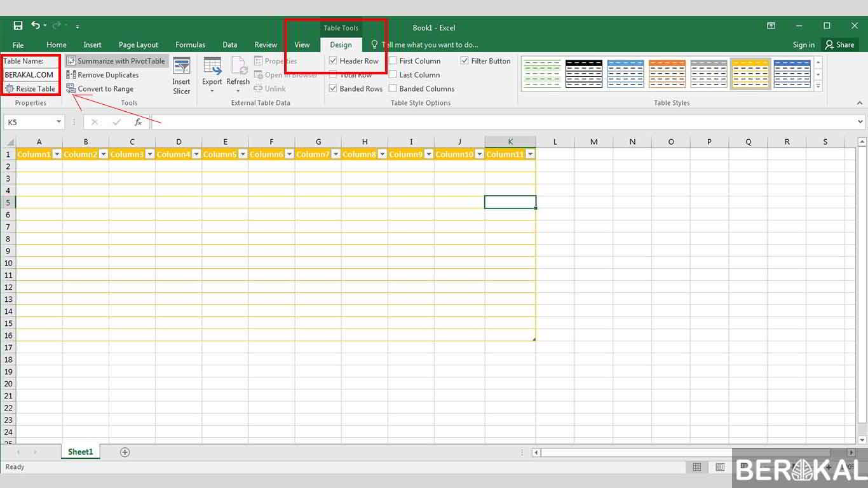This screenshot has height=488, width=868.
Task: Click Convert to Range
Action: pos(100,89)
